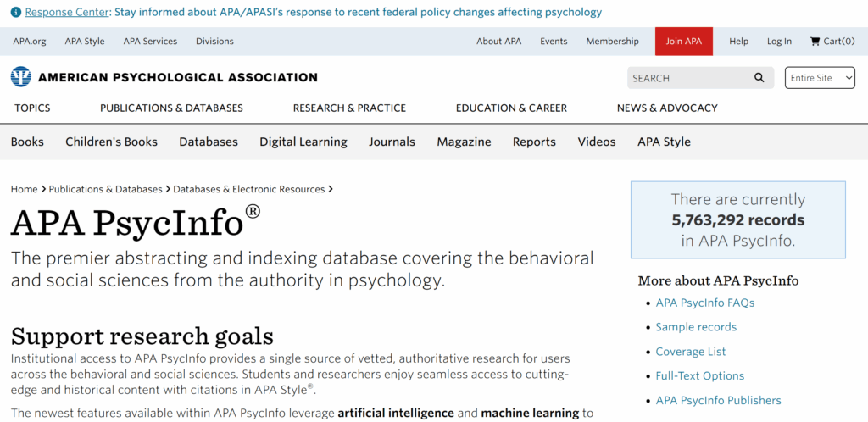This screenshot has width=868, height=422.
Task: Focus the SEARCH input field
Action: coord(689,78)
